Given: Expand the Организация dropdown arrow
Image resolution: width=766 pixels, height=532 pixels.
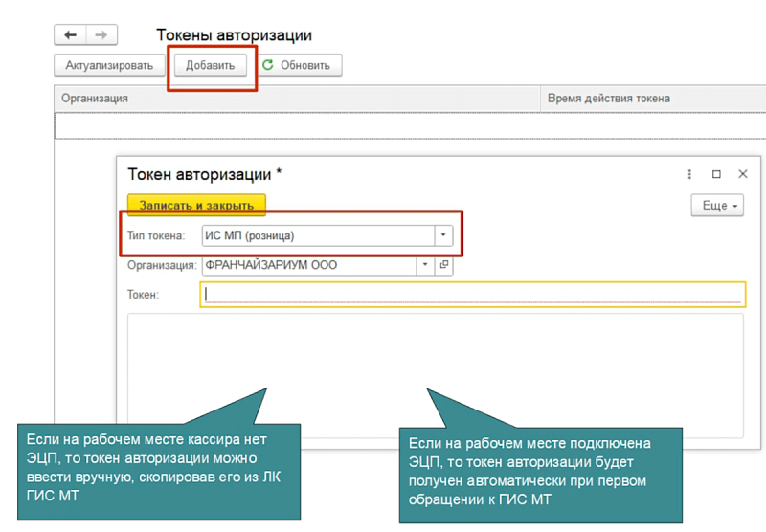Looking at the screenshot, I should (x=425, y=264).
